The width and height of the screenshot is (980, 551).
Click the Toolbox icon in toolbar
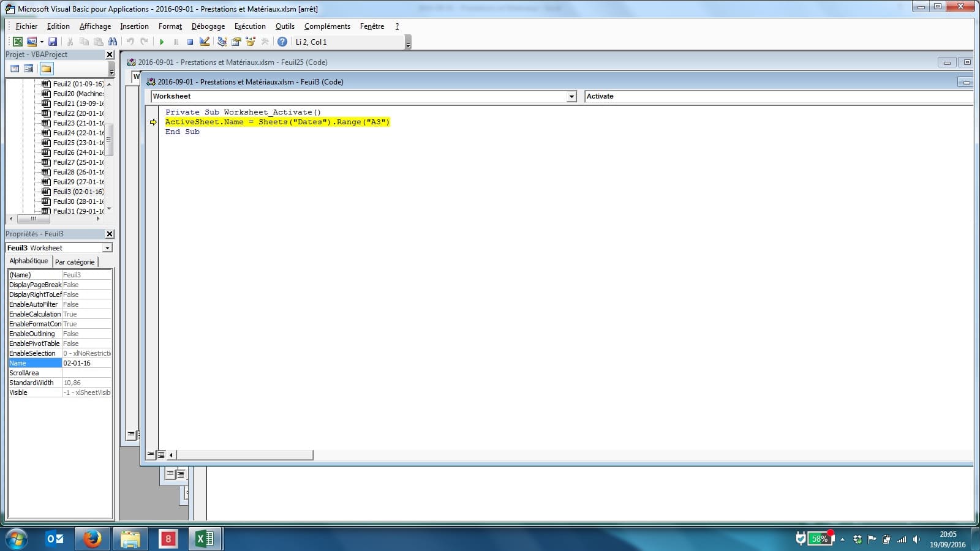coord(265,42)
